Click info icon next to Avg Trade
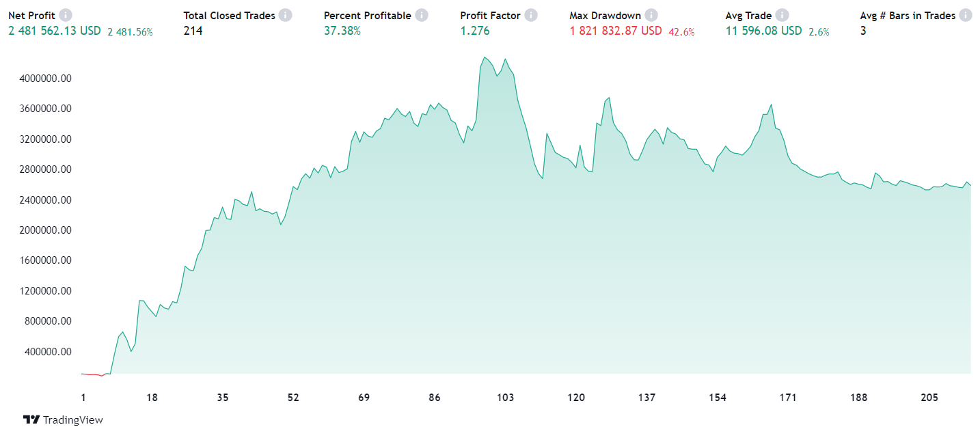This screenshot has height=440, width=980. [782, 15]
